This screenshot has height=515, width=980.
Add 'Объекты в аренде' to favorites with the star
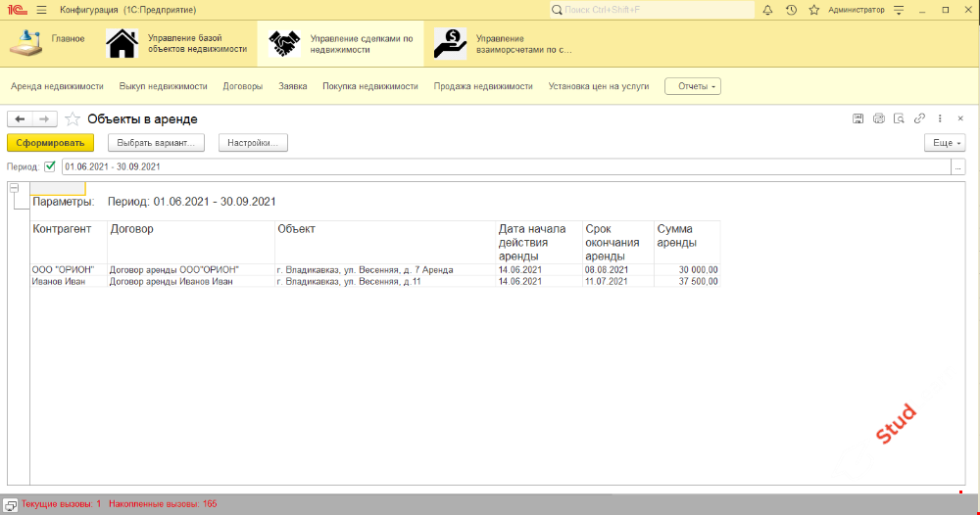(x=73, y=119)
